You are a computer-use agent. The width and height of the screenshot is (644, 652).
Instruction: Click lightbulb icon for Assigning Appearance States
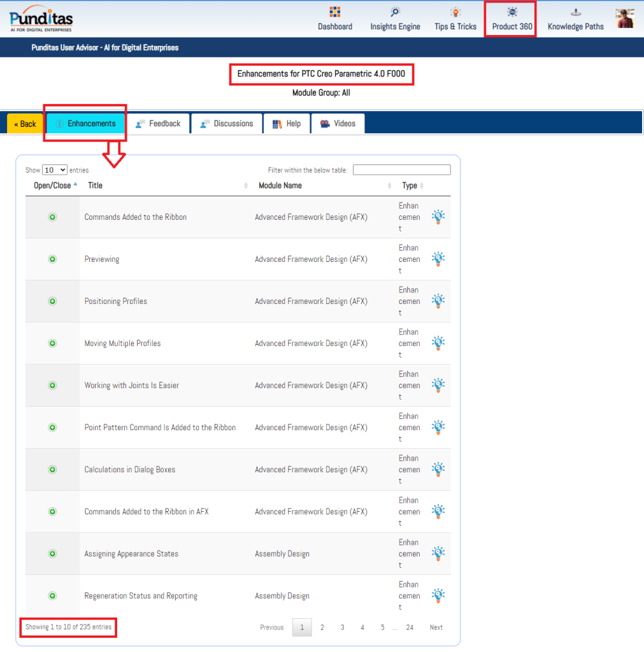point(438,553)
